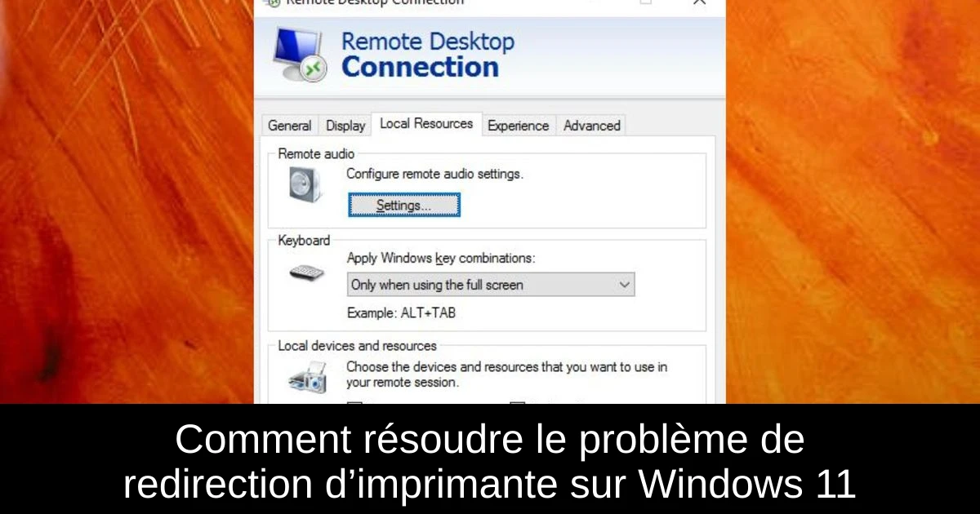Open the Windows key combinations combo box

click(491, 285)
